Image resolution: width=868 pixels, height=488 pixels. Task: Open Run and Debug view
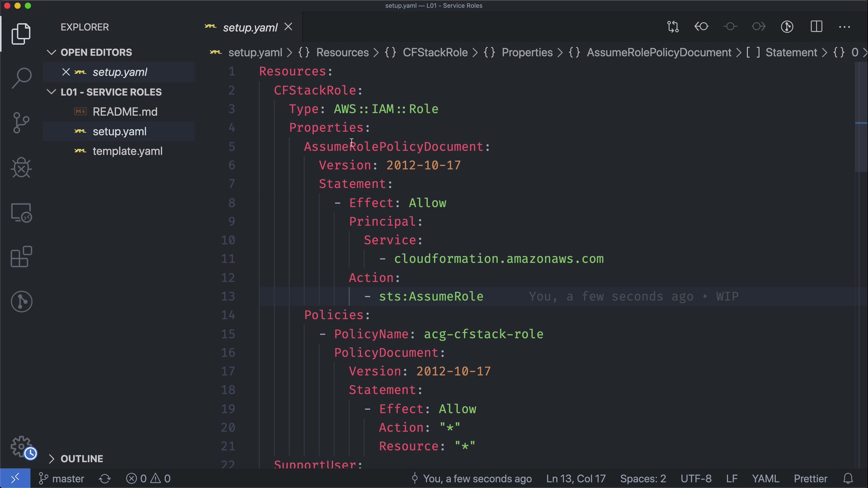point(21,168)
